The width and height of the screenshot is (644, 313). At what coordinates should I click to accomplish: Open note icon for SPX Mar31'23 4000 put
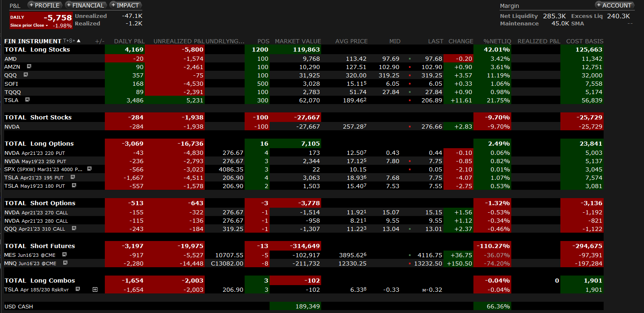tap(89, 169)
